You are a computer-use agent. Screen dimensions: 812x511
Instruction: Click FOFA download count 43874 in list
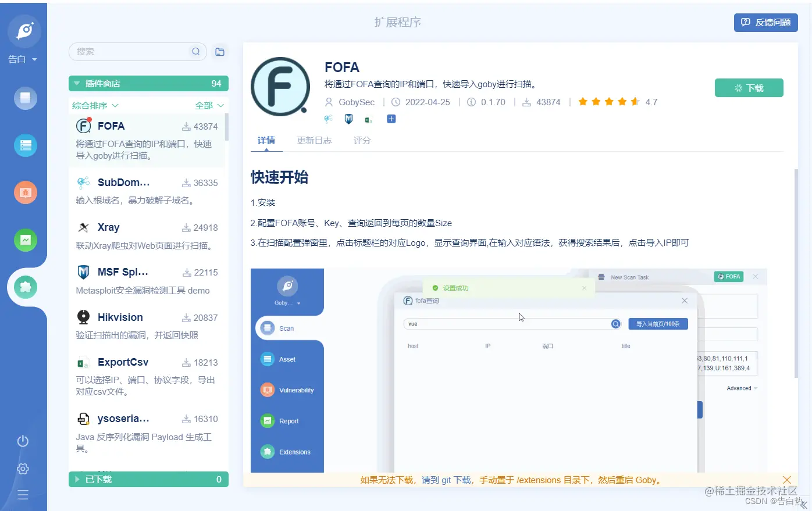(x=200, y=126)
